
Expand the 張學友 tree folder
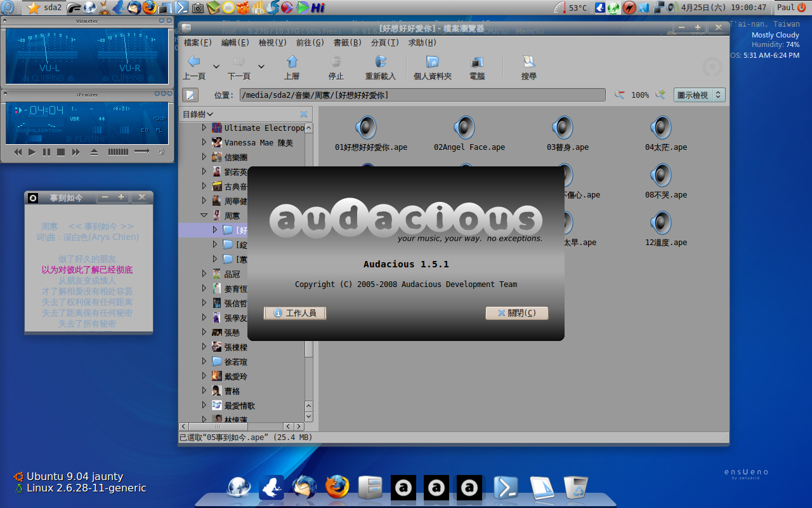pos(204,317)
